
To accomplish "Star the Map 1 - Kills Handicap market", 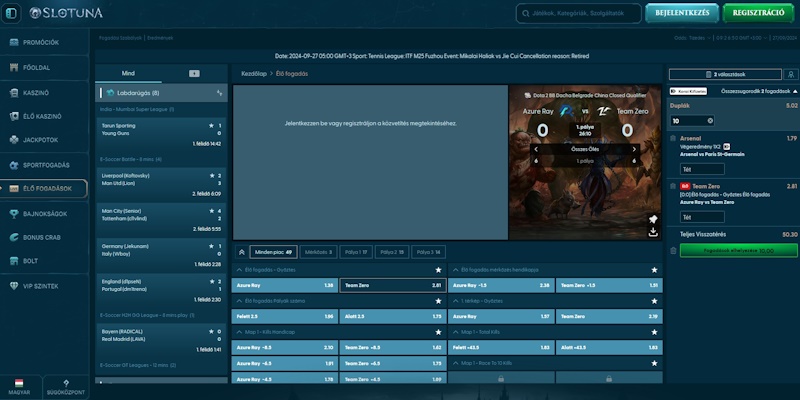I will point(438,332).
